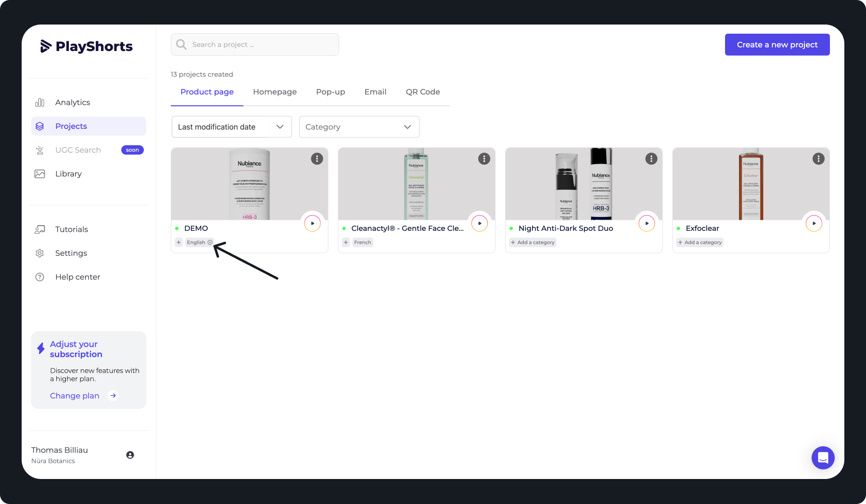Open options menu for Cleanactyl project

coord(484,159)
